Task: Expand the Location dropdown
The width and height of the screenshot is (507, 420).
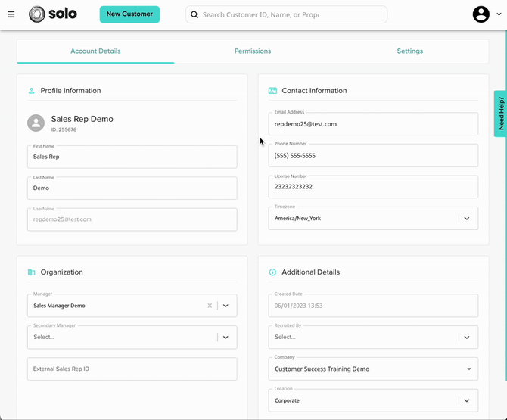Action: pos(466,400)
